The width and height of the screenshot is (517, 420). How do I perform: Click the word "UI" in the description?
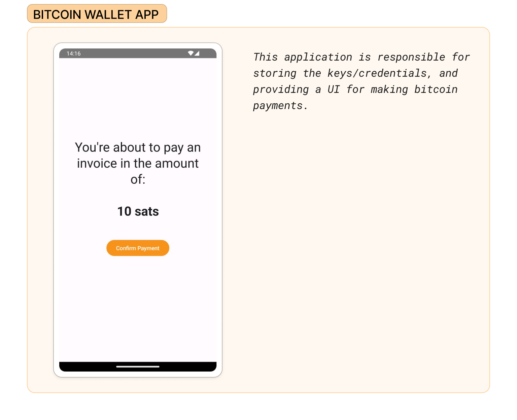pyautogui.click(x=333, y=89)
